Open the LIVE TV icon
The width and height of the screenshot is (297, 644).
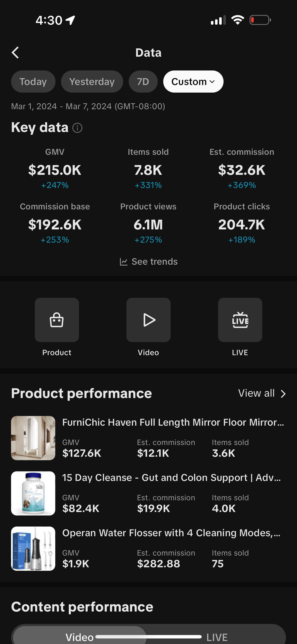pos(240,320)
